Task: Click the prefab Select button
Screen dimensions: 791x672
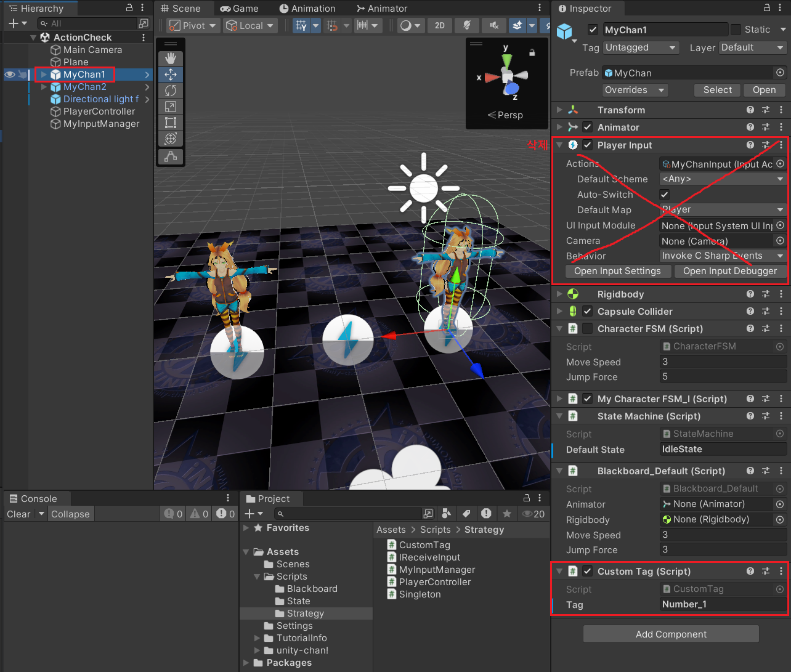Action: pos(718,90)
